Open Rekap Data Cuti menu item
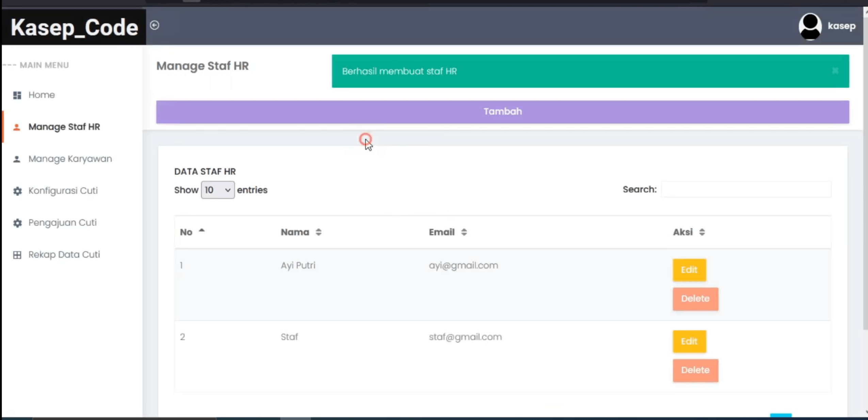The height and width of the screenshot is (420, 868). 64,255
